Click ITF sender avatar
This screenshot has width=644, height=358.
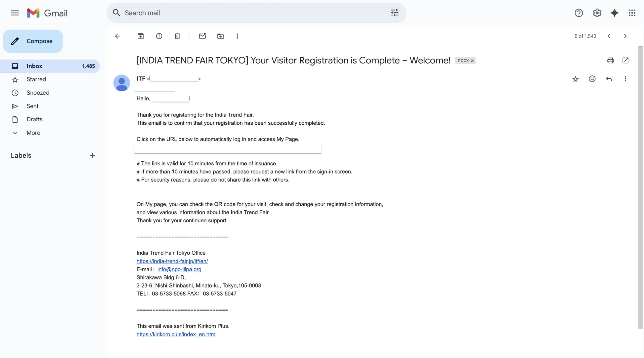click(122, 83)
